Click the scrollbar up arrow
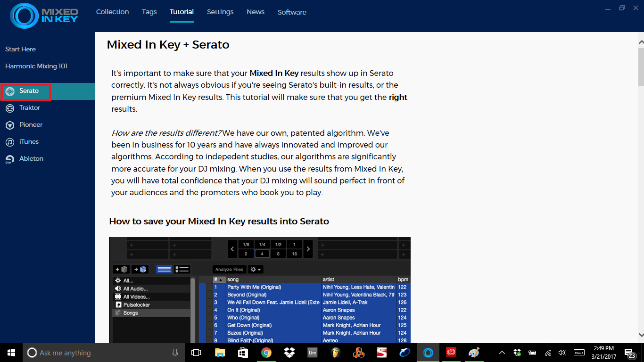Screen dimensions: 644x362 tap(641, 42)
